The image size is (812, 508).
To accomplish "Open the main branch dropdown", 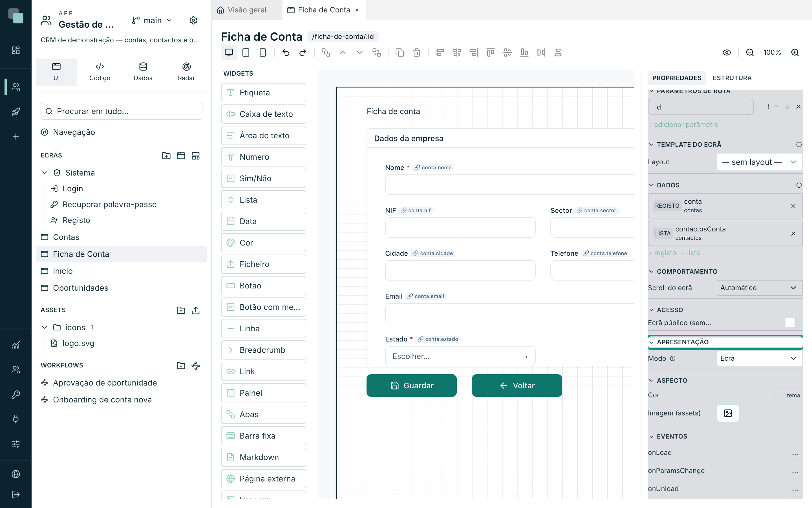I will pos(152,21).
